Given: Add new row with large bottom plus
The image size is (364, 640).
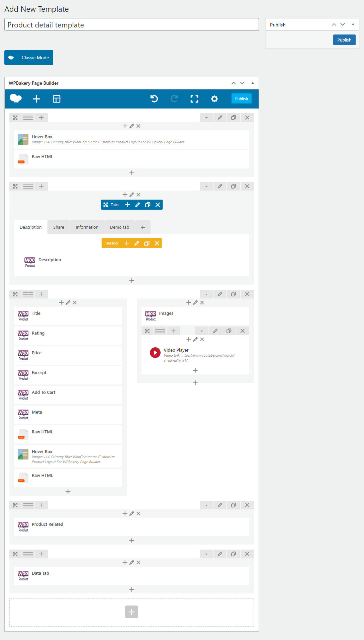Looking at the screenshot, I should click(x=131, y=612).
